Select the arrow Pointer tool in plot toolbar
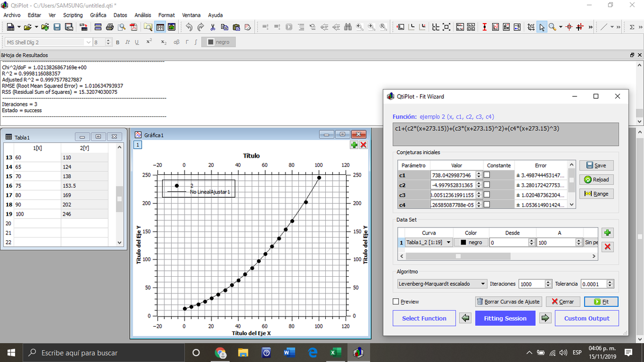This screenshot has height=362, width=644. (x=542, y=27)
